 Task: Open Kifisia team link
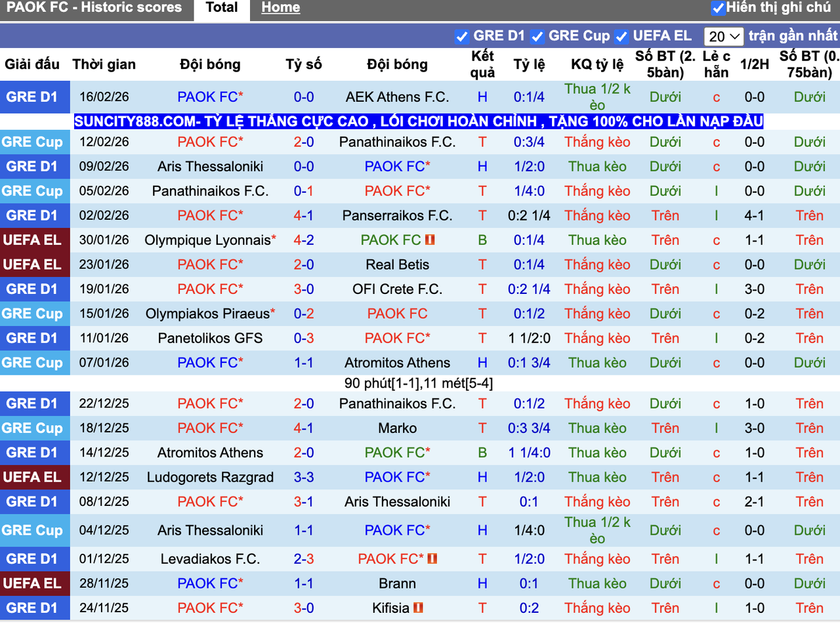390,608
